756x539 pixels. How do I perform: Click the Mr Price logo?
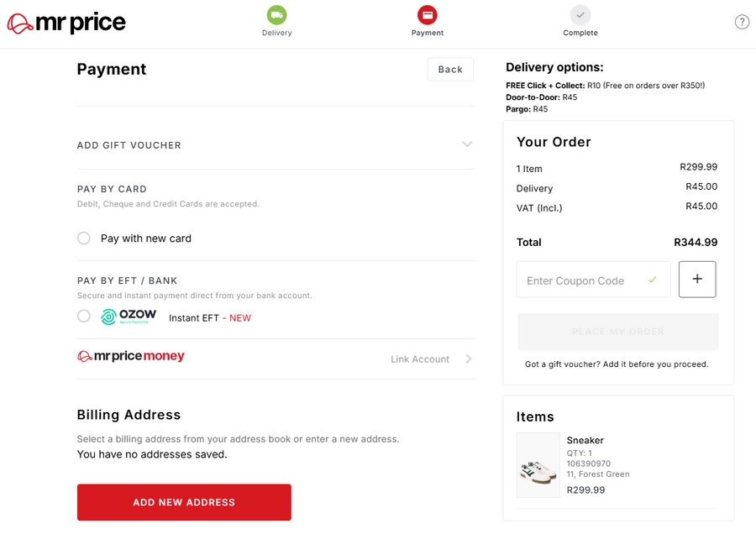(66, 23)
